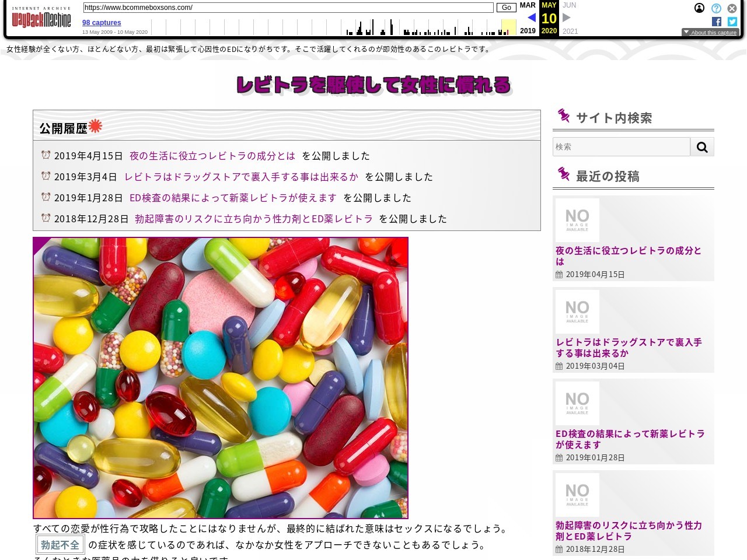Go to next capture with gray right arrow

[x=566, y=17]
